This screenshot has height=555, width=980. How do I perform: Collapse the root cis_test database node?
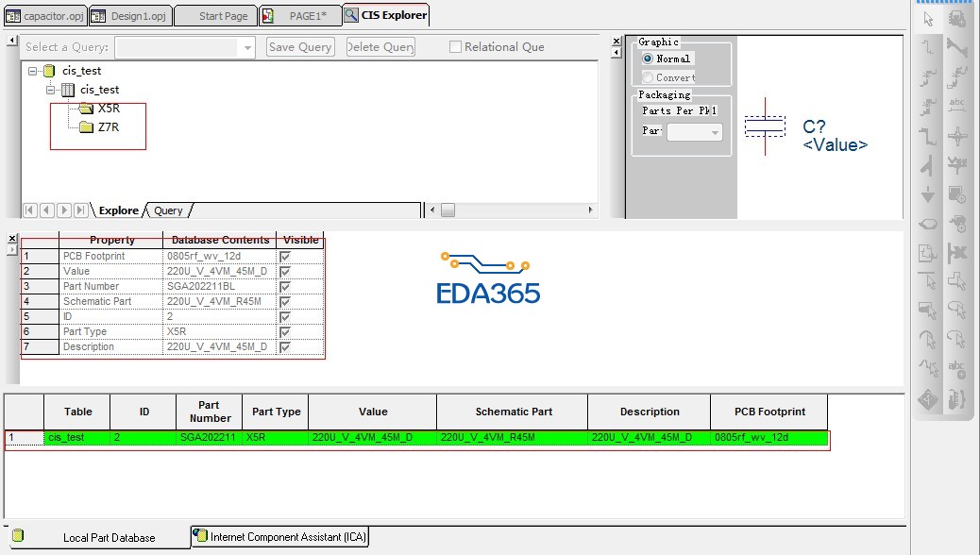click(32, 71)
